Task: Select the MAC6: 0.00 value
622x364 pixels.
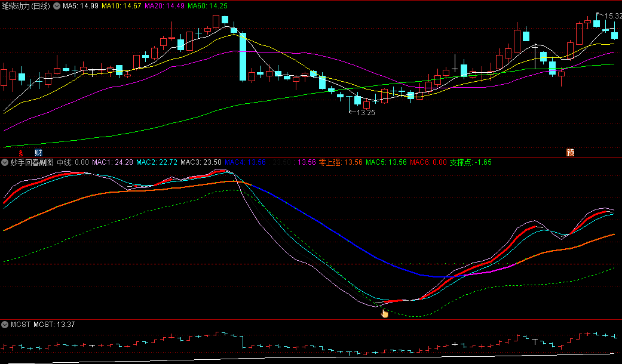Action: click(428, 162)
